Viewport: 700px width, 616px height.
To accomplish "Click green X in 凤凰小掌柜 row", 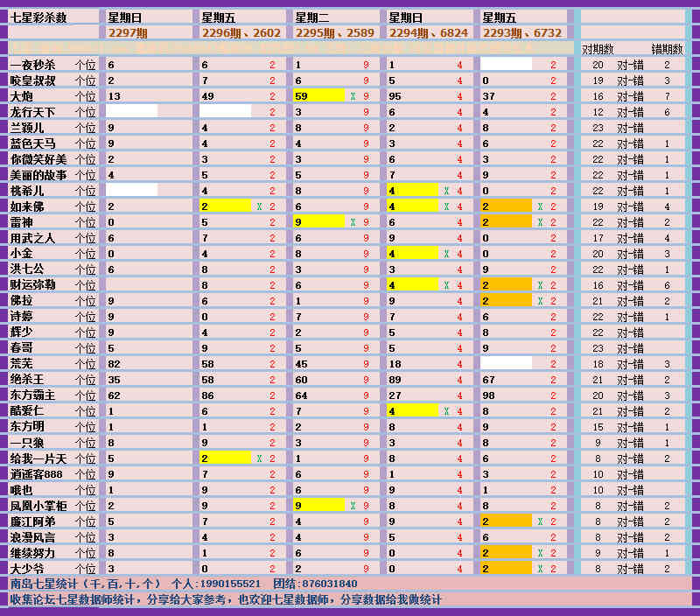I will (353, 506).
